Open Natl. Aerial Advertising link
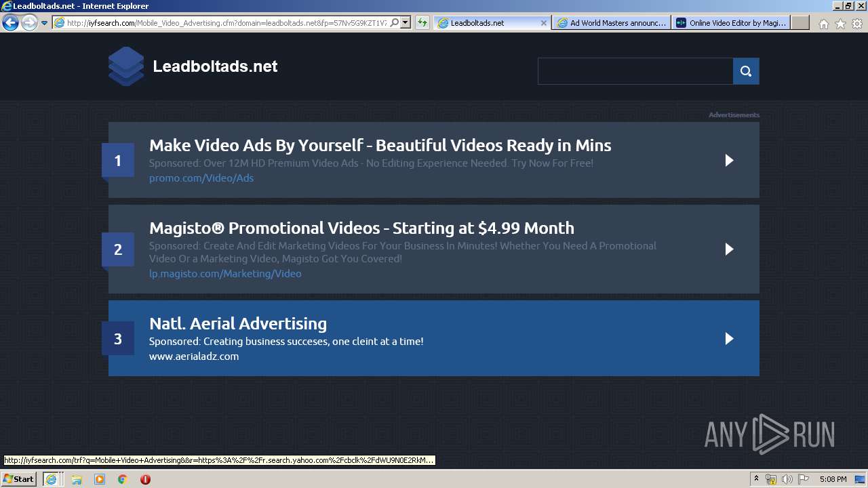 pos(238,324)
